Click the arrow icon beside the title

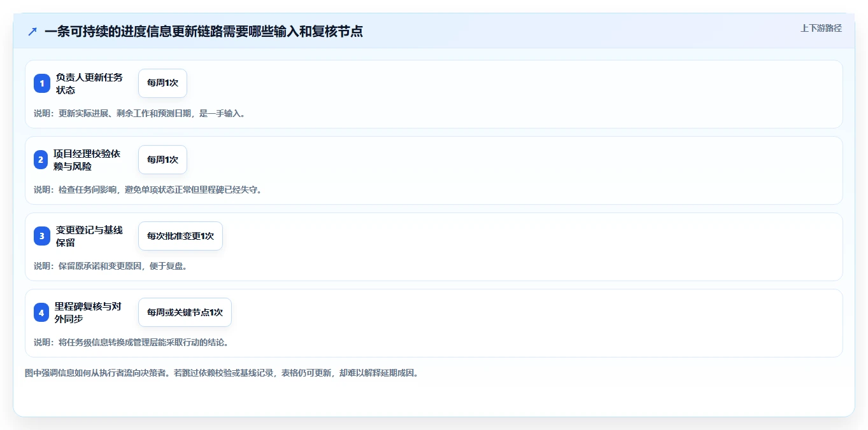(x=32, y=31)
